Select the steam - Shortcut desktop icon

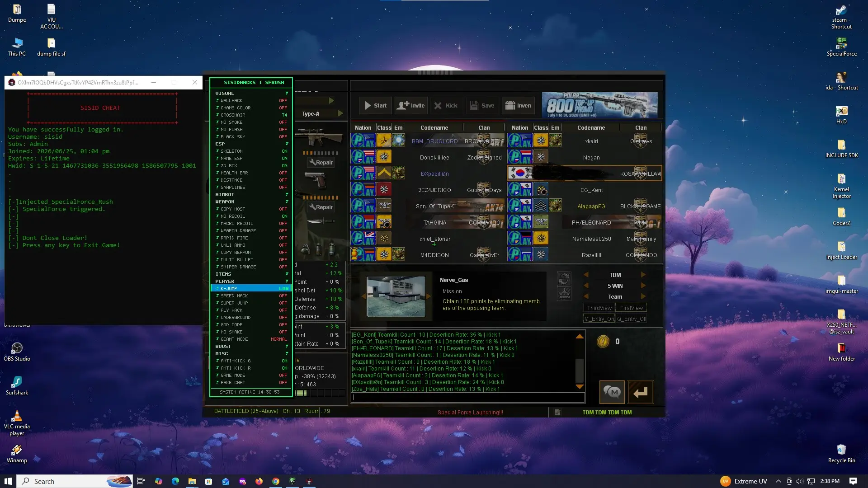tap(841, 17)
